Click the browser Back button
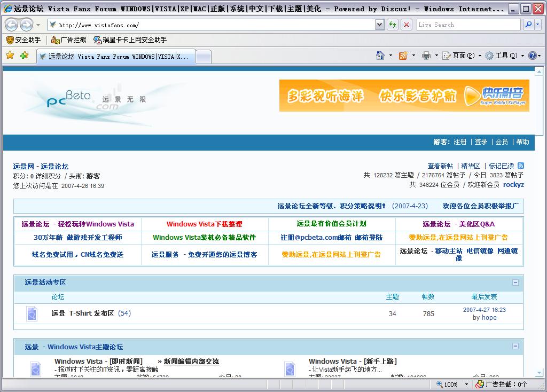Viewport: 547px width, 392px height. 12,25
